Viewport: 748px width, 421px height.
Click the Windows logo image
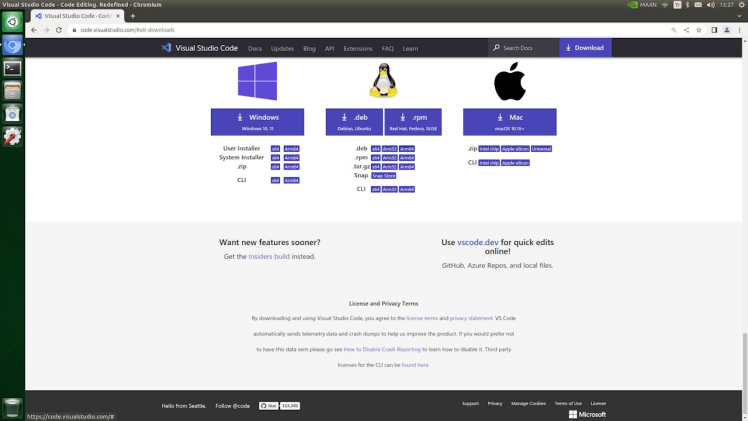click(x=257, y=81)
